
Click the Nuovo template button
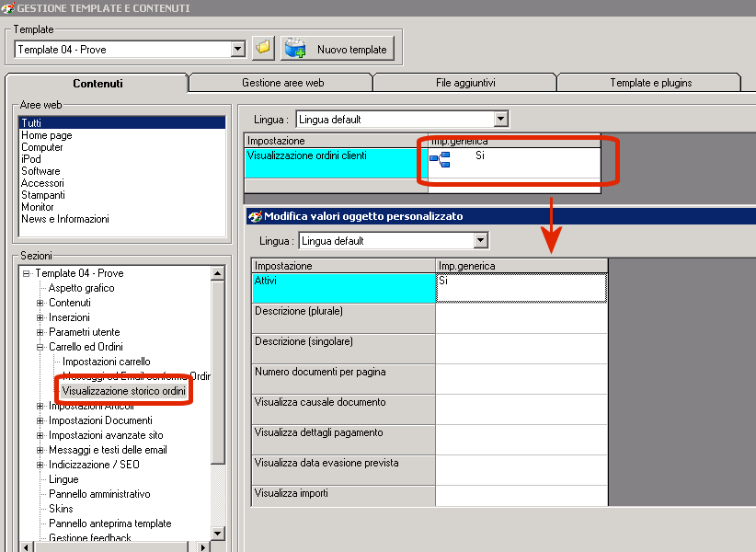pyautogui.click(x=338, y=49)
